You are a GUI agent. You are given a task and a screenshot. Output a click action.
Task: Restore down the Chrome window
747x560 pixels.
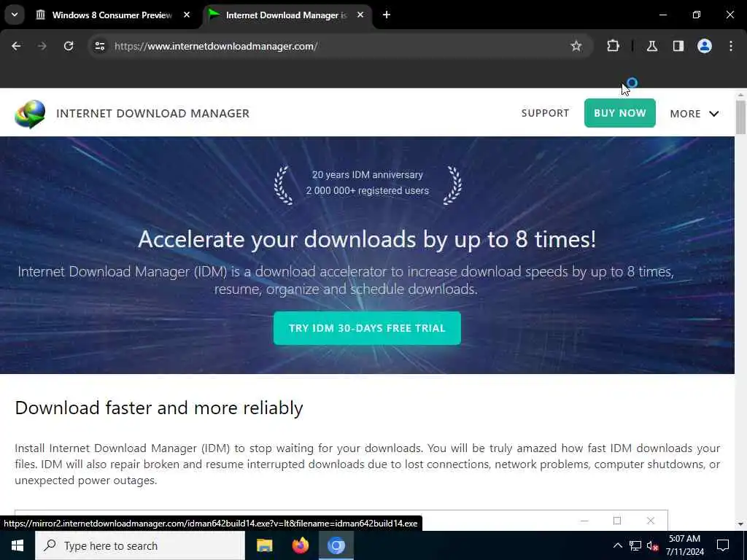[x=697, y=15]
